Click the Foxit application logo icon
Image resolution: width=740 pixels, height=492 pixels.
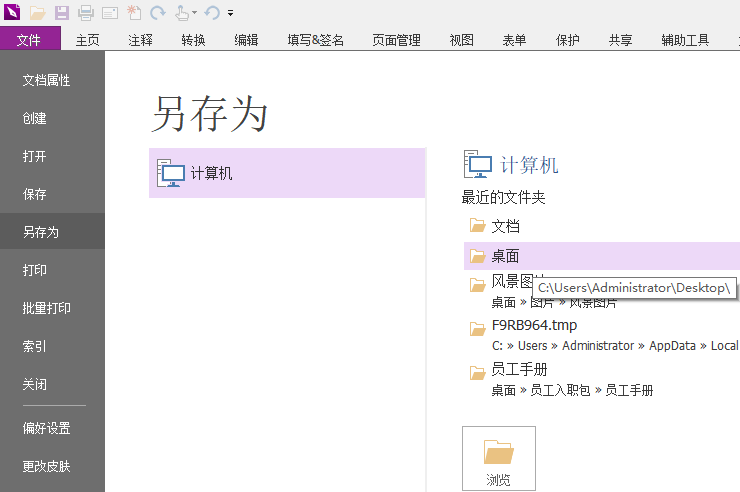(x=12, y=12)
